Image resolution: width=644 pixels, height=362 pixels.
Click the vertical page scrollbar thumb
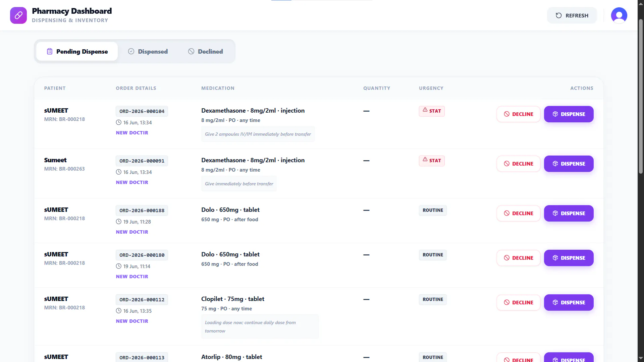coord(641,96)
